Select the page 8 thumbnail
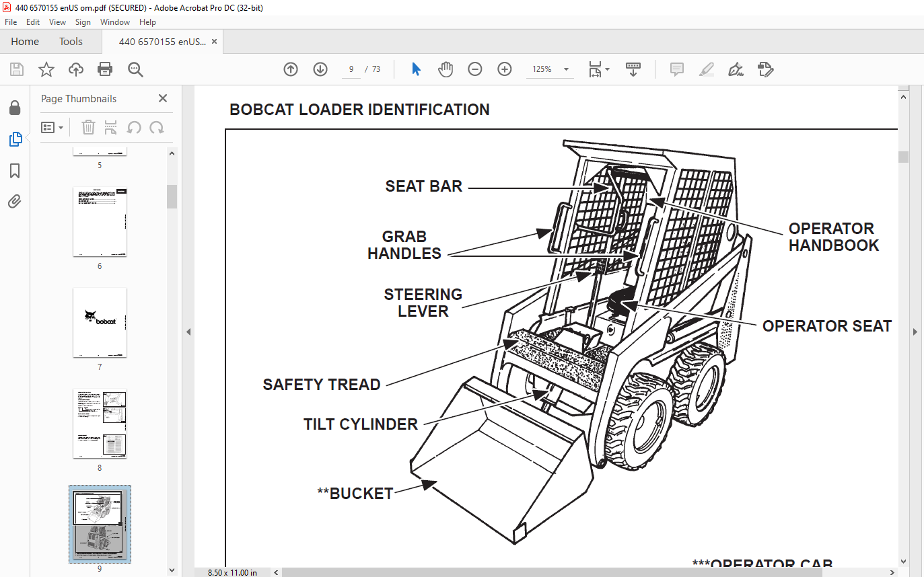The image size is (924, 577). [x=100, y=424]
